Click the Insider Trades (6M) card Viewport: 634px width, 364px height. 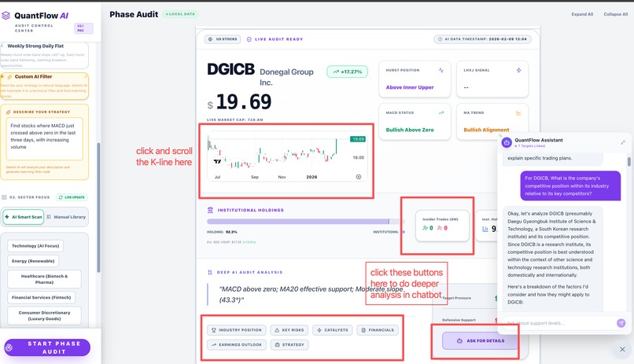point(442,226)
